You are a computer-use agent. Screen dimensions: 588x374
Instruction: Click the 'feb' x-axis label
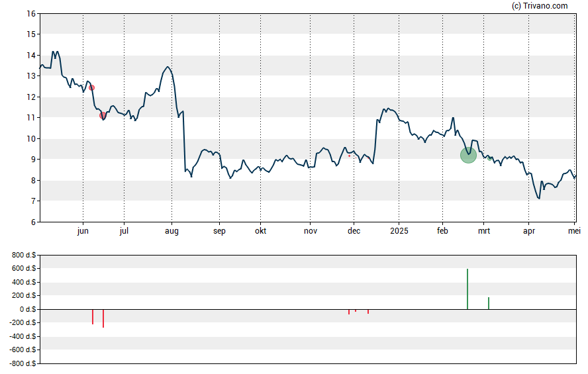pyautogui.click(x=442, y=231)
